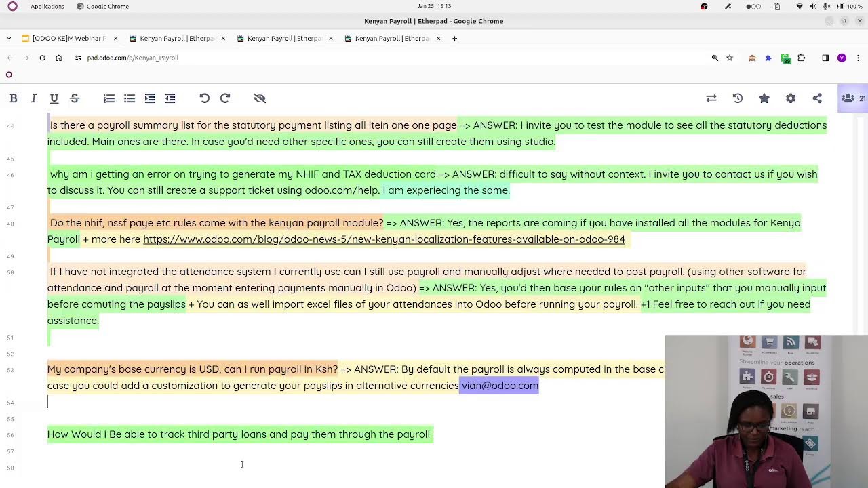868x488 pixels.
Task: Open zoom magnifier in address bar
Action: [715, 58]
